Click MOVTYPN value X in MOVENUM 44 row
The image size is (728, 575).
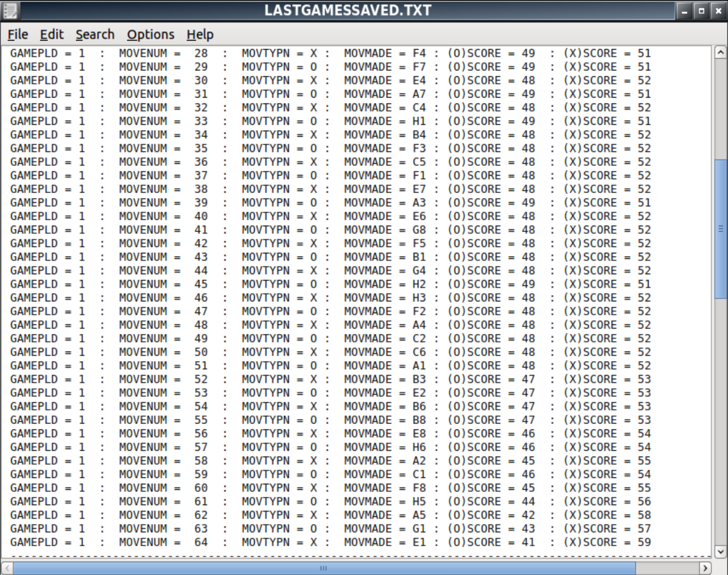313,271
